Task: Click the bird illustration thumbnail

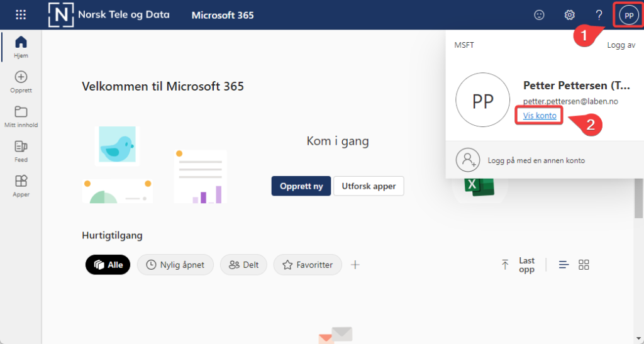Action: (117, 146)
